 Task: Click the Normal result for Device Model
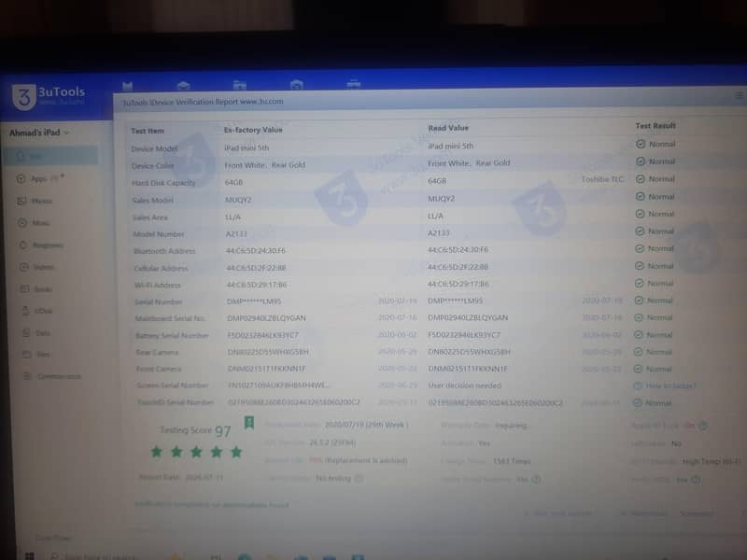pos(655,144)
